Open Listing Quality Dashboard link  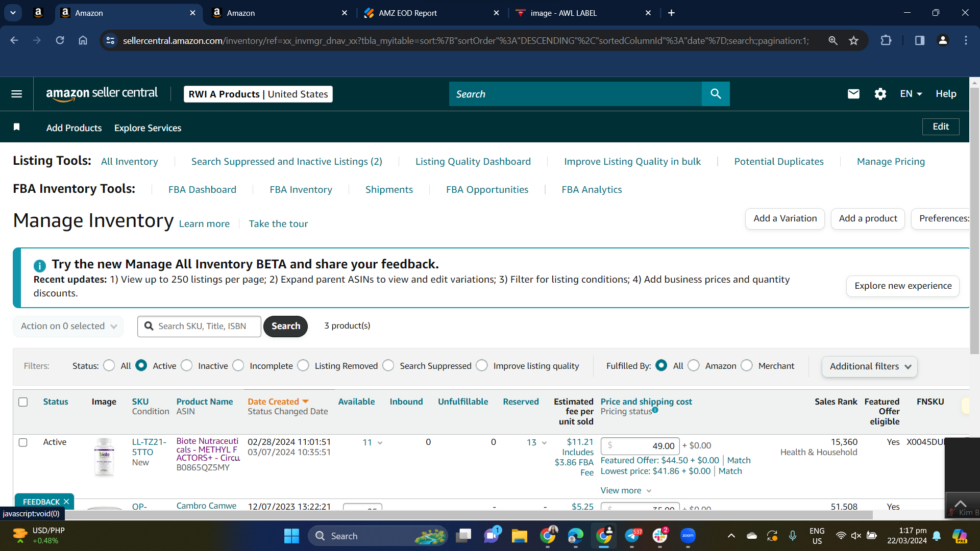[473, 161]
